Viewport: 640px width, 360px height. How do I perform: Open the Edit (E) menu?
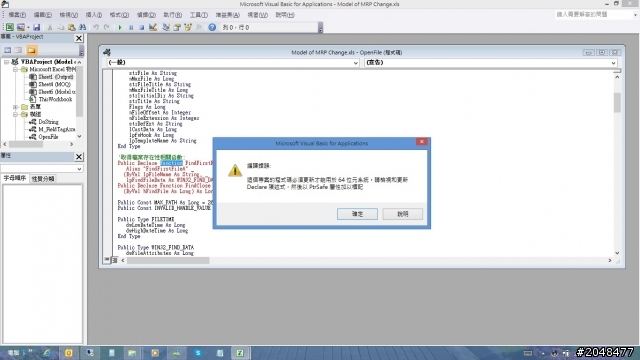pyautogui.click(x=42, y=15)
